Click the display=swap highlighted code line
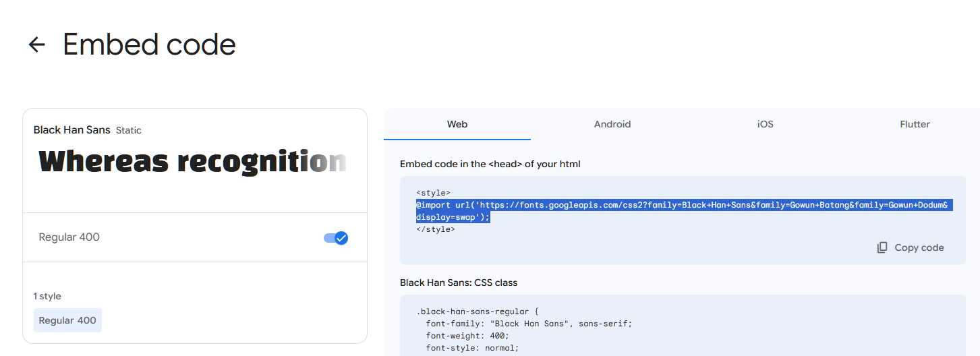 pyautogui.click(x=453, y=217)
